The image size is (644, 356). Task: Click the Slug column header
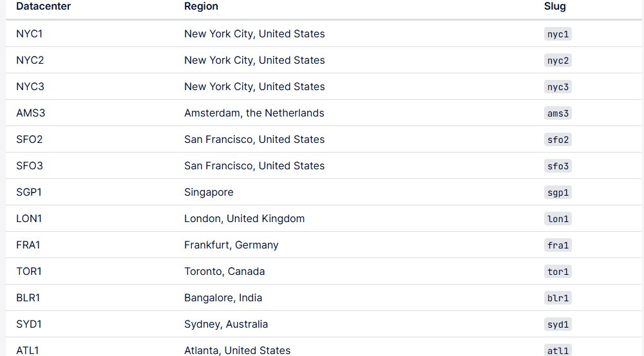[x=555, y=6]
